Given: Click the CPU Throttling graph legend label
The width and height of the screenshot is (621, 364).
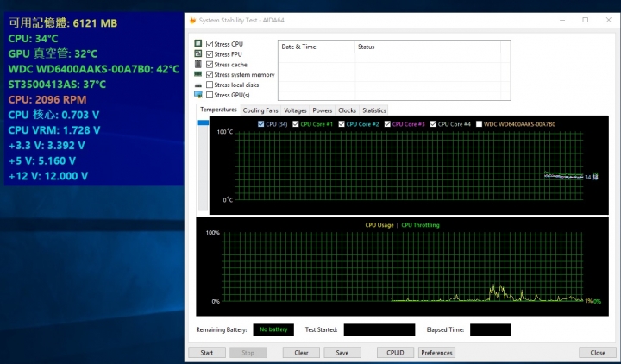Looking at the screenshot, I should click(x=420, y=225).
